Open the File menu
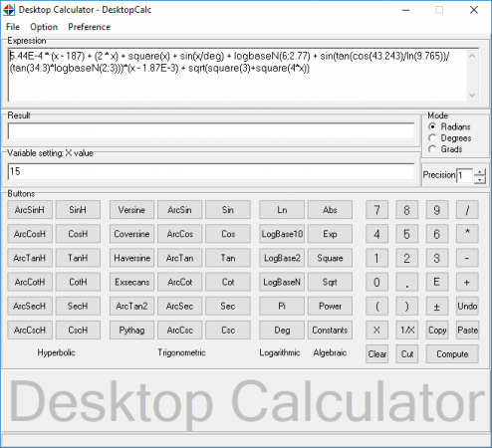 click(13, 27)
